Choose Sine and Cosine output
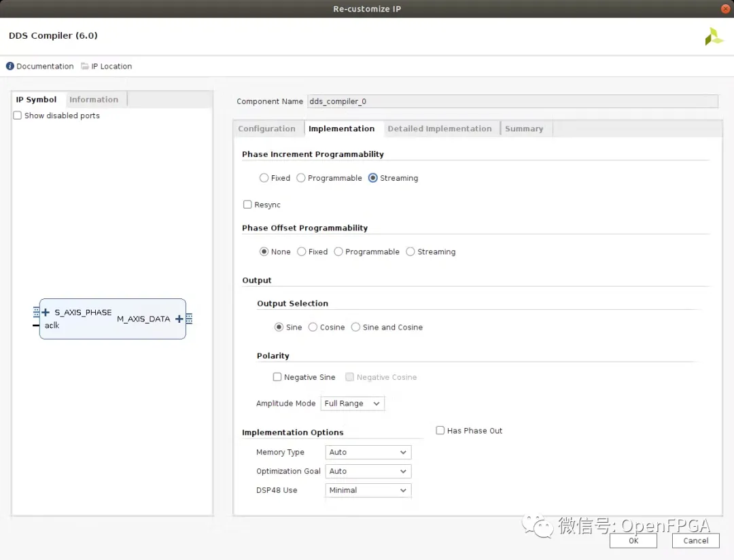 click(355, 327)
